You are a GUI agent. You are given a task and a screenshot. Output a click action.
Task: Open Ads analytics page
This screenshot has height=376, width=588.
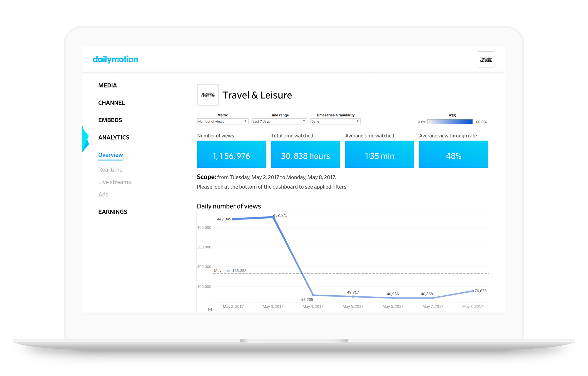coord(103,194)
